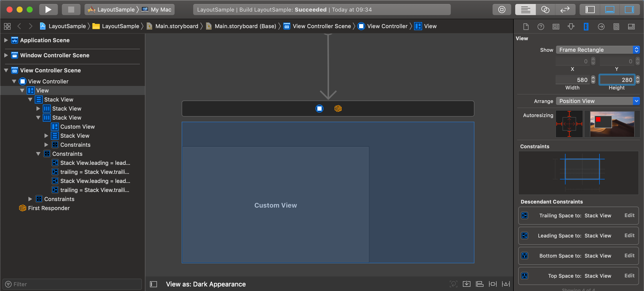This screenshot has width=644, height=291.
Task: Select View Controller in the jump bar breadcrumb
Action: [387, 26]
